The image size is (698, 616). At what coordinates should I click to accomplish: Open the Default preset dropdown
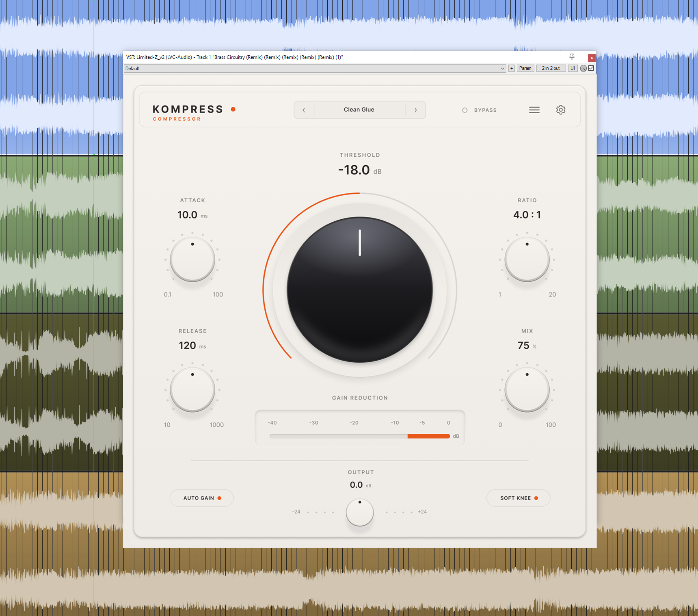pos(315,68)
